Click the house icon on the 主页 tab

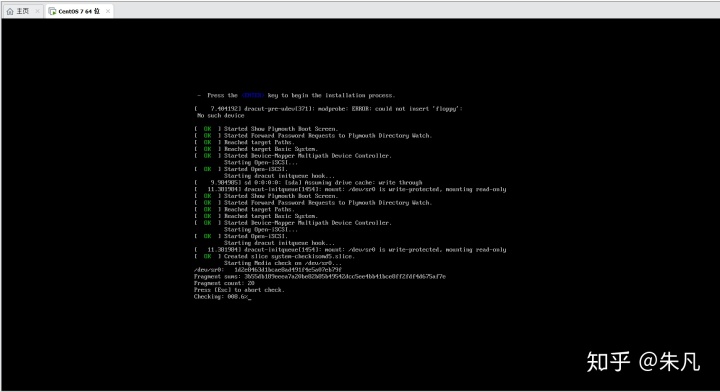(x=10, y=11)
